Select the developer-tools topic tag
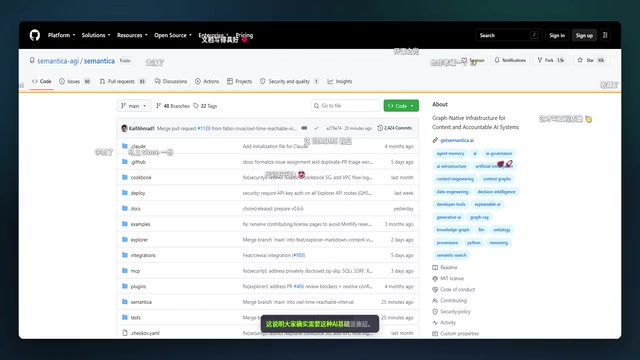This screenshot has width=640, height=360. pos(451,204)
